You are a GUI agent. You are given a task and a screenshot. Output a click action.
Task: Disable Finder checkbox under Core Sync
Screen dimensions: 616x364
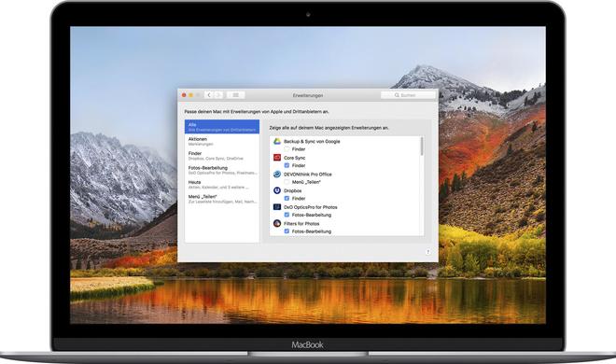click(287, 166)
